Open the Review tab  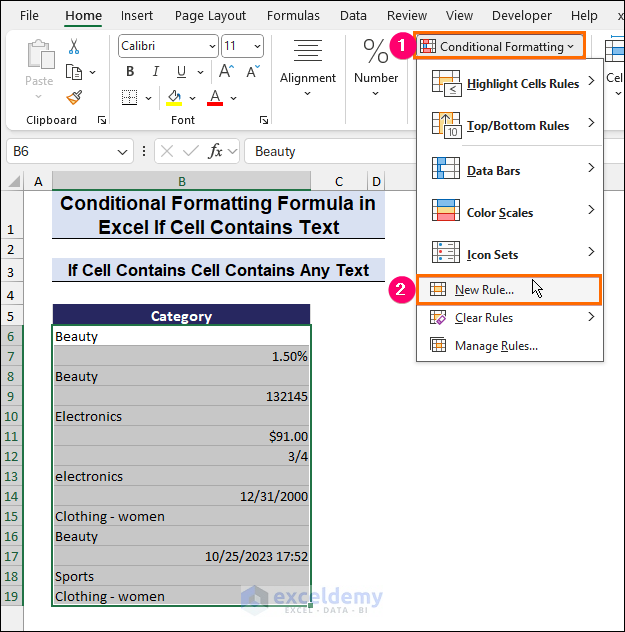coord(407,16)
